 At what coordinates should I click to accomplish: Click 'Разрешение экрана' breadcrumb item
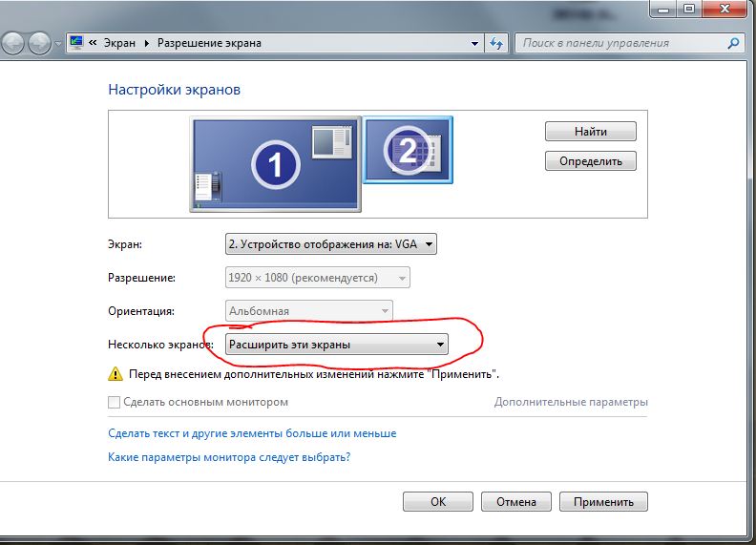209,43
